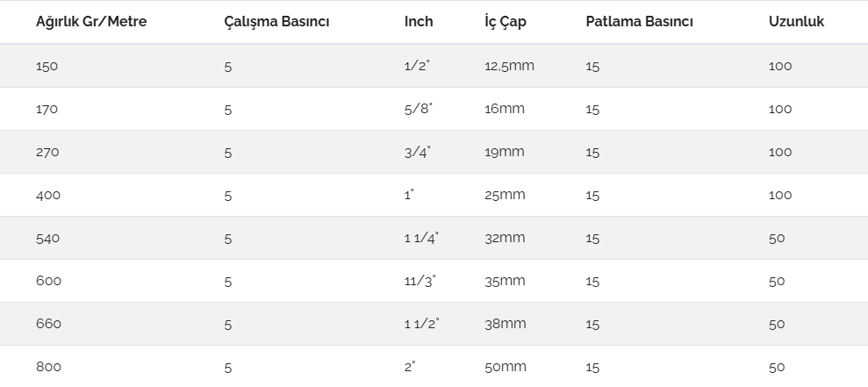Screen dimensions: 868x387
Task: Select the 11/3" inch cell
Action: 420,281
